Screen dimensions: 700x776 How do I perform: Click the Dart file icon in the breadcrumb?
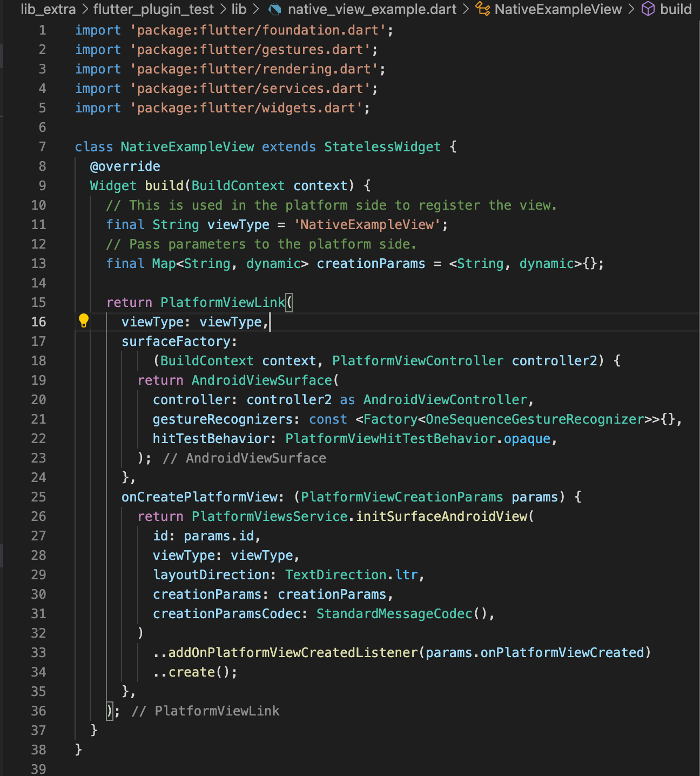tap(276, 9)
